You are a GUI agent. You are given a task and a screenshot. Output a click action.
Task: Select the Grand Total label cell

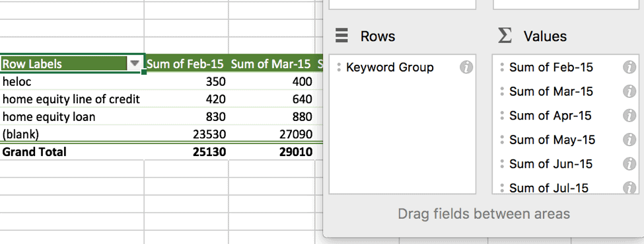tap(72, 152)
